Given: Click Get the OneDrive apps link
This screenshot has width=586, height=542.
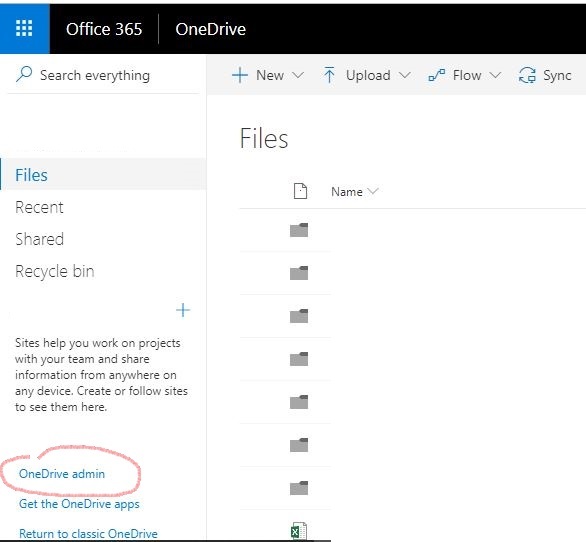Looking at the screenshot, I should [79, 504].
